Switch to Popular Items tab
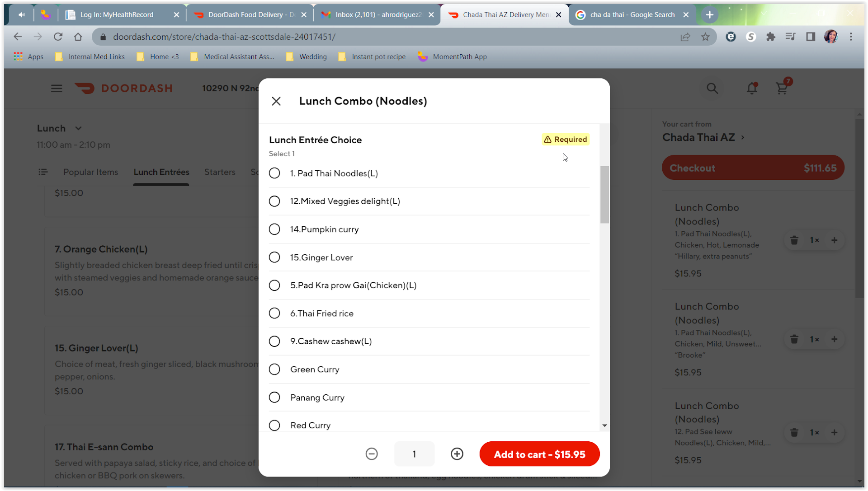The width and height of the screenshot is (868, 491). click(90, 172)
